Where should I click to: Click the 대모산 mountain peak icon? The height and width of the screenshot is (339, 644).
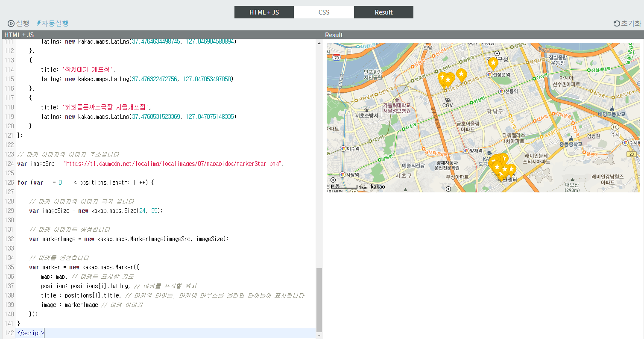(572, 180)
